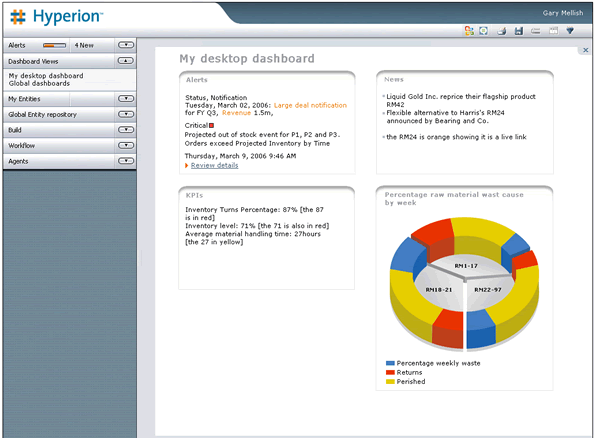Click the News panel title
The height and width of the screenshot is (447, 595).
coord(394,79)
